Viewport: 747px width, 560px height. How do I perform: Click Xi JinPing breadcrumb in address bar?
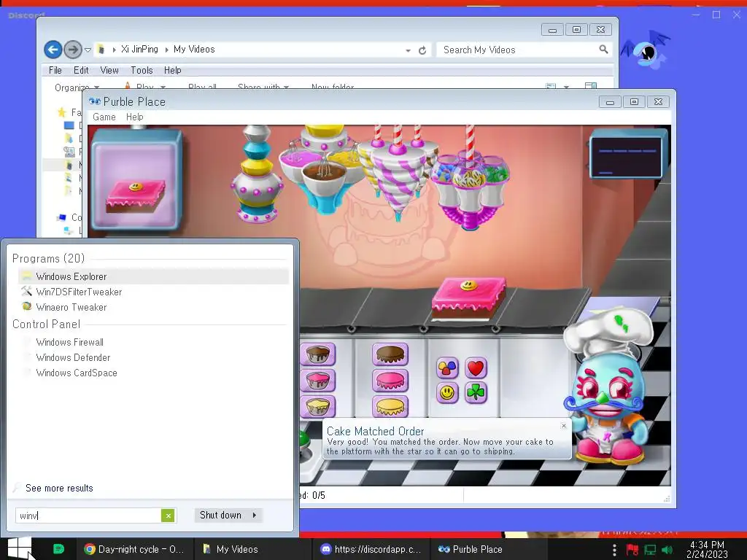(139, 49)
